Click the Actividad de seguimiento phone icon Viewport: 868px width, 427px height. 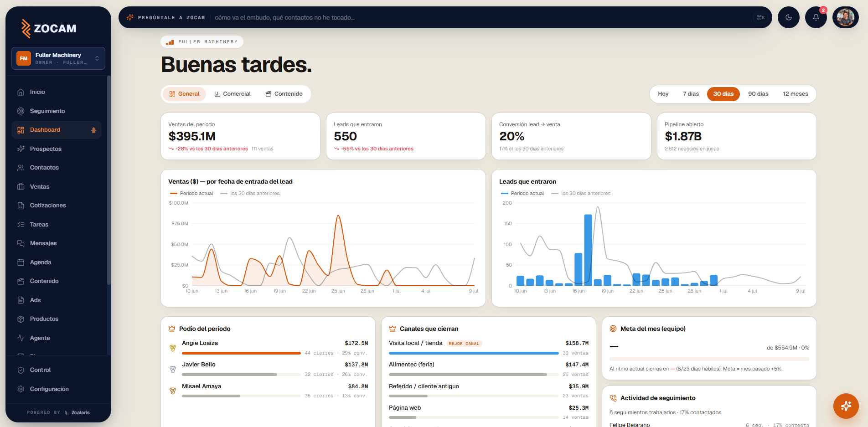tap(613, 398)
